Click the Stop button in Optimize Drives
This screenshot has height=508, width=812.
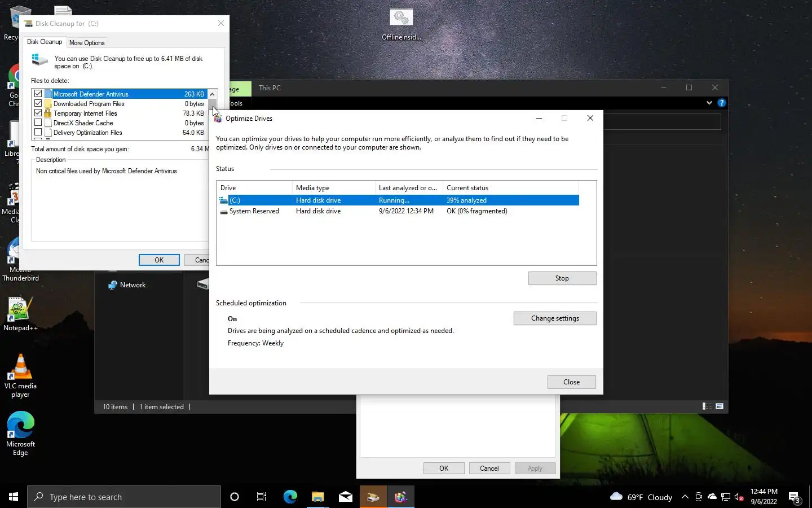coord(562,278)
